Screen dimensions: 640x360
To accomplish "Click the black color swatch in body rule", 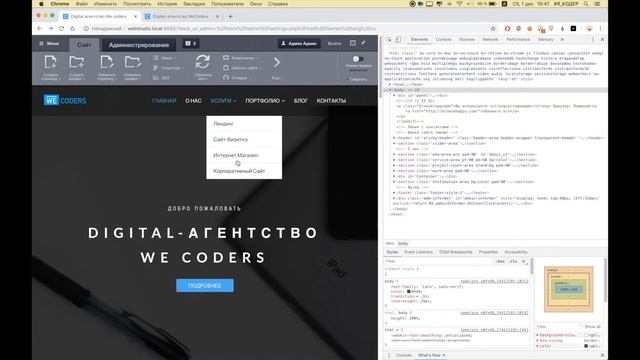I will (x=408, y=292).
